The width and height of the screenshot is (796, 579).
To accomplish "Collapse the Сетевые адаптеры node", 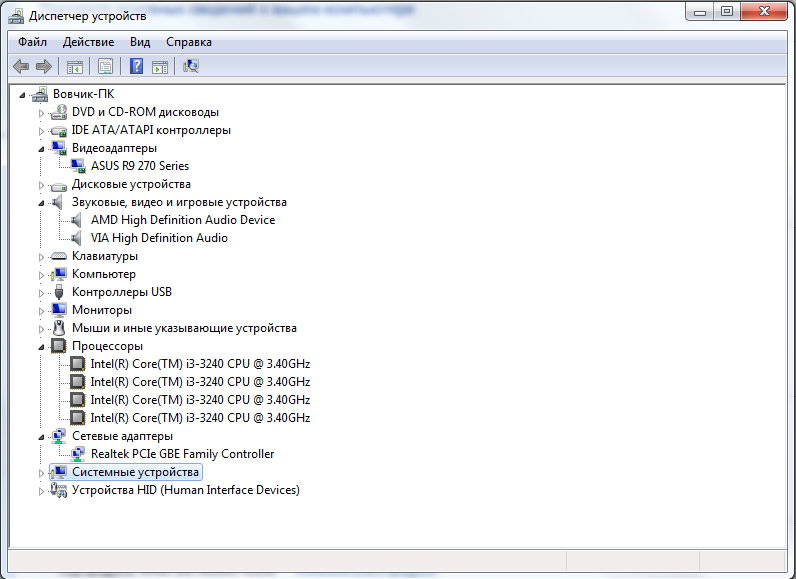I will (41, 437).
